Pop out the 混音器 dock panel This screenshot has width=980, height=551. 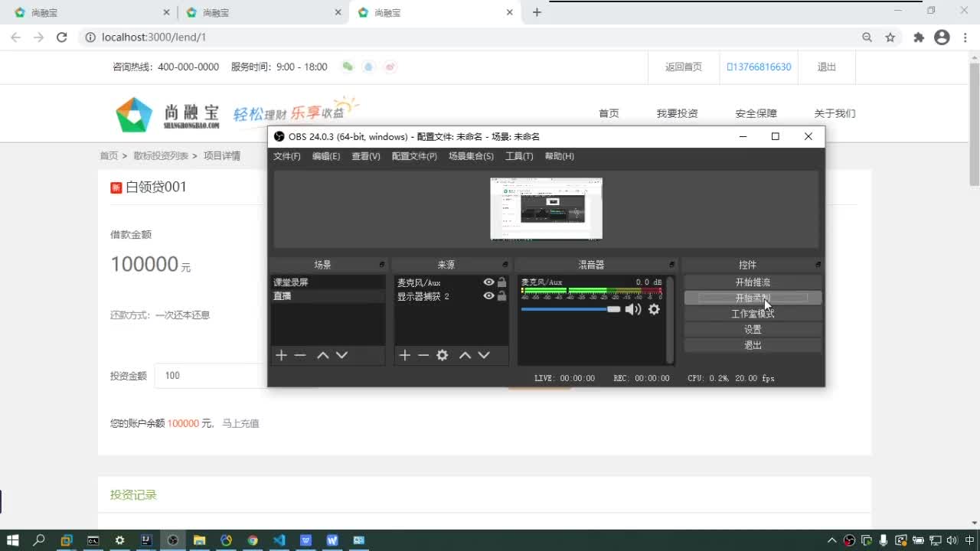[671, 265]
